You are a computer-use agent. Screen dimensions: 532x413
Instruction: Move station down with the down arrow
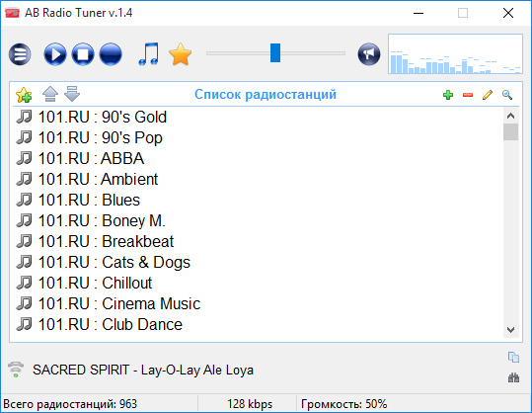point(72,94)
